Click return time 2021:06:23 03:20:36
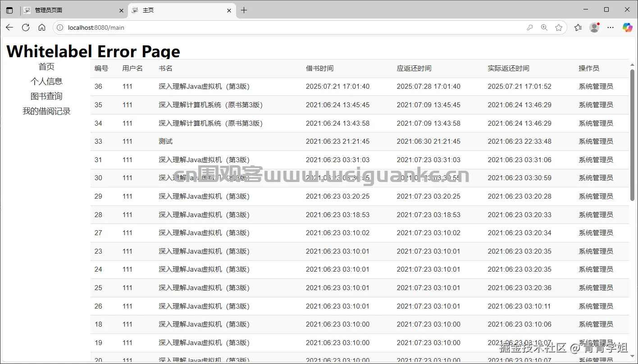 (x=520, y=288)
